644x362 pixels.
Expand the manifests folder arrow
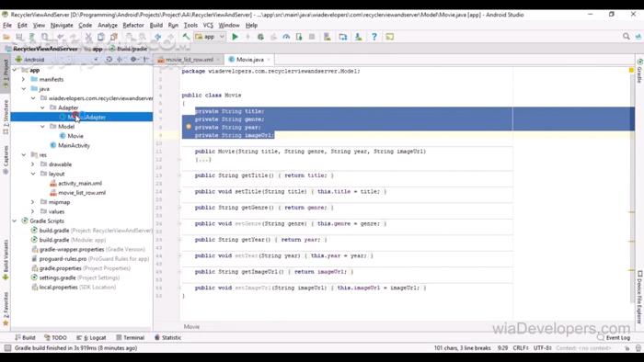[23, 79]
